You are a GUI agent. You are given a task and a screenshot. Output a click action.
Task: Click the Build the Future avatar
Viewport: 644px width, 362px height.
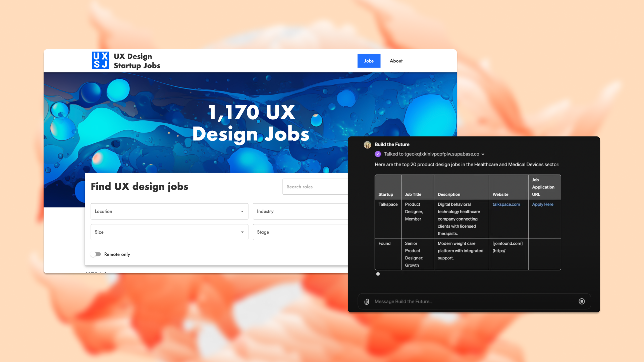point(367,145)
